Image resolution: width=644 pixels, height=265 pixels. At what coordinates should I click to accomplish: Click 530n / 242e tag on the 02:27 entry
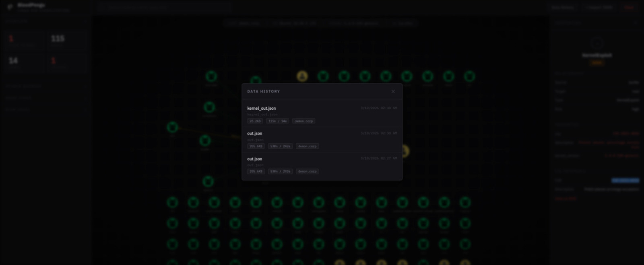280,171
